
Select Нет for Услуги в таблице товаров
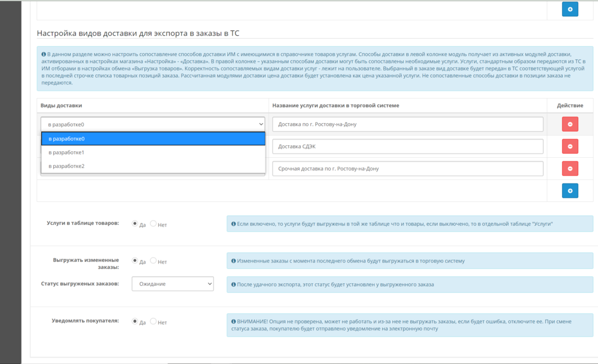[x=154, y=224]
